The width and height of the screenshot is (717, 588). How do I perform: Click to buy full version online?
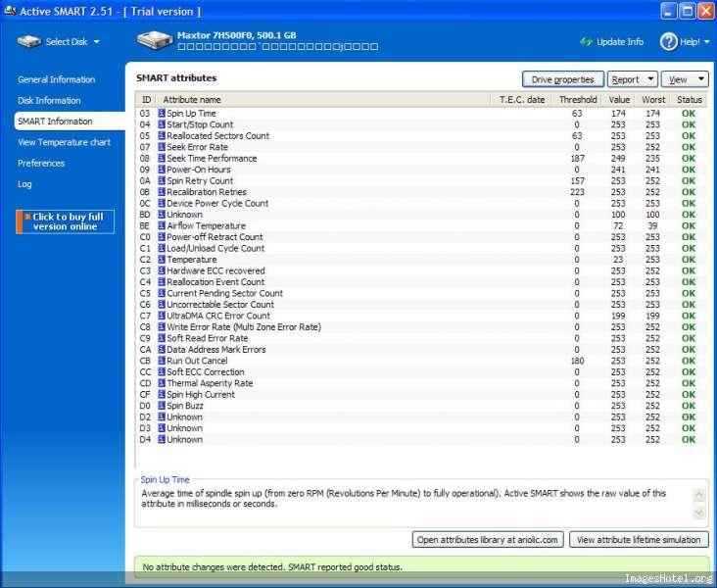coord(65,221)
